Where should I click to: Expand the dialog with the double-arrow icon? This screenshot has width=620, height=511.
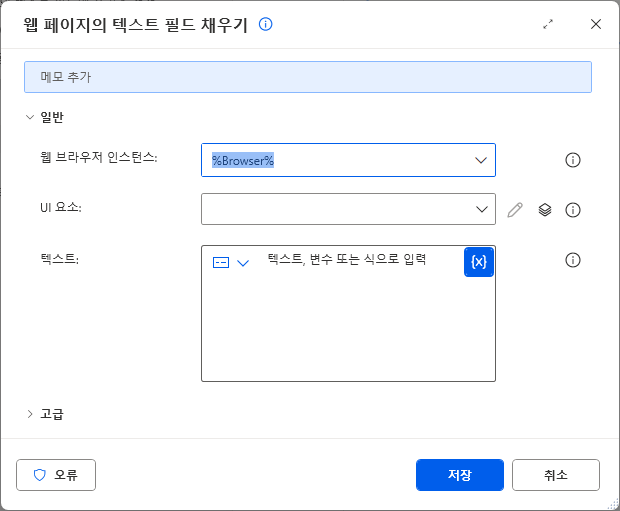(x=548, y=24)
